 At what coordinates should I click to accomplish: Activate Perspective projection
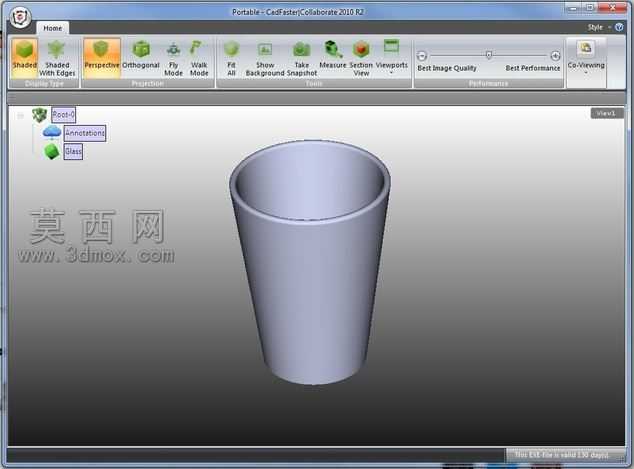point(102,58)
